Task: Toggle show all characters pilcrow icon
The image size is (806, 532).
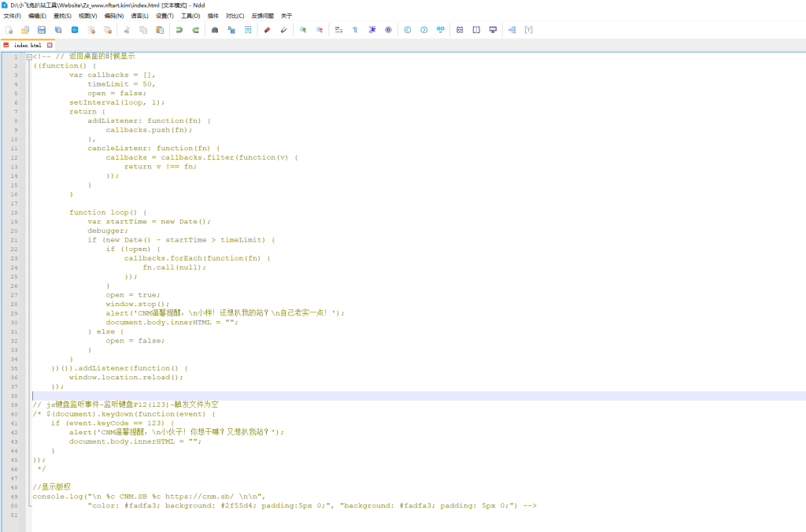Action: [x=355, y=30]
